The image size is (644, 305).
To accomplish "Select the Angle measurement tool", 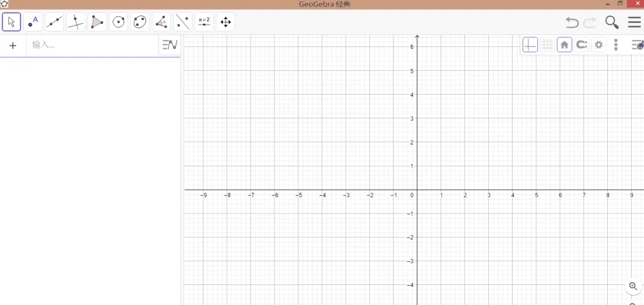I will click(x=162, y=22).
